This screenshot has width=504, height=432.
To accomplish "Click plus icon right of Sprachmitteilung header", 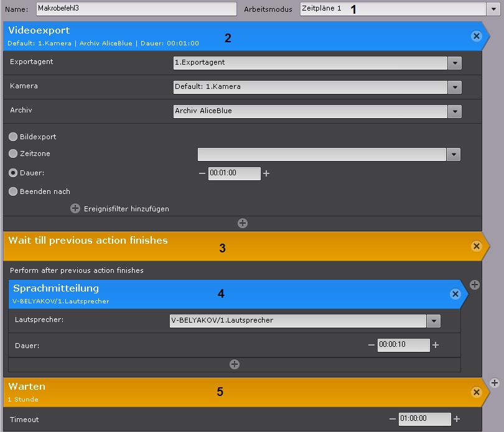I will coord(475,285).
